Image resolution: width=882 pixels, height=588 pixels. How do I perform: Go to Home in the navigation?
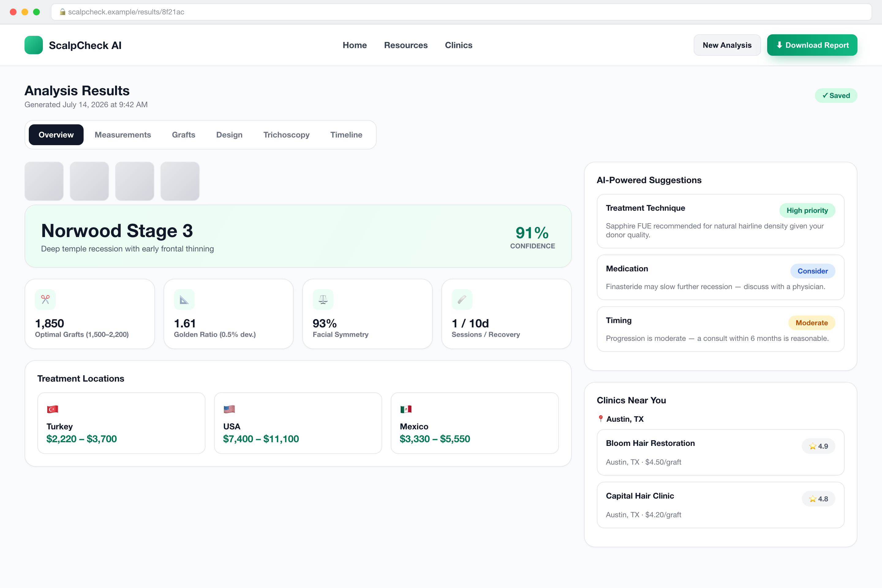tap(355, 45)
